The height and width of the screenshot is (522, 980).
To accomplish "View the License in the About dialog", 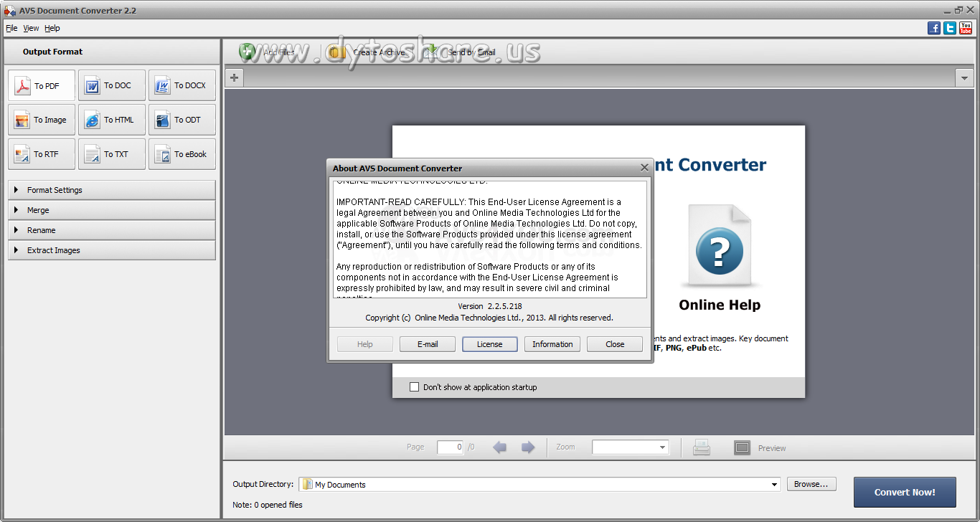I will point(489,343).
